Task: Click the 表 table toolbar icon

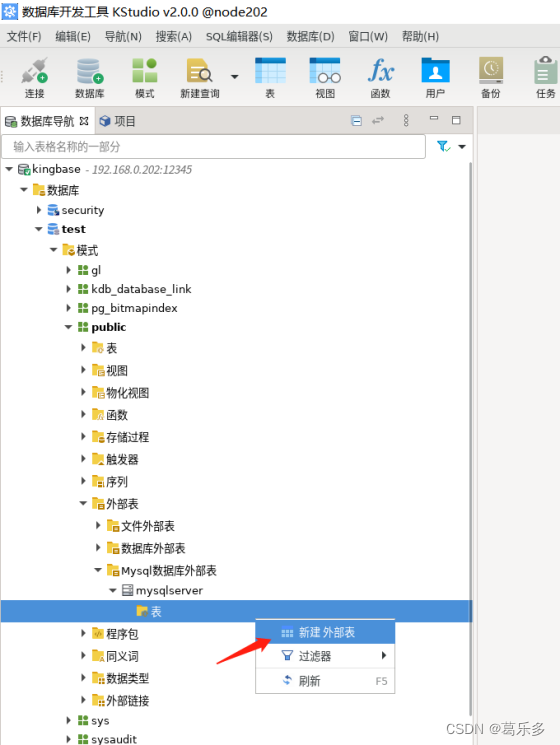Action: [270, 78]
